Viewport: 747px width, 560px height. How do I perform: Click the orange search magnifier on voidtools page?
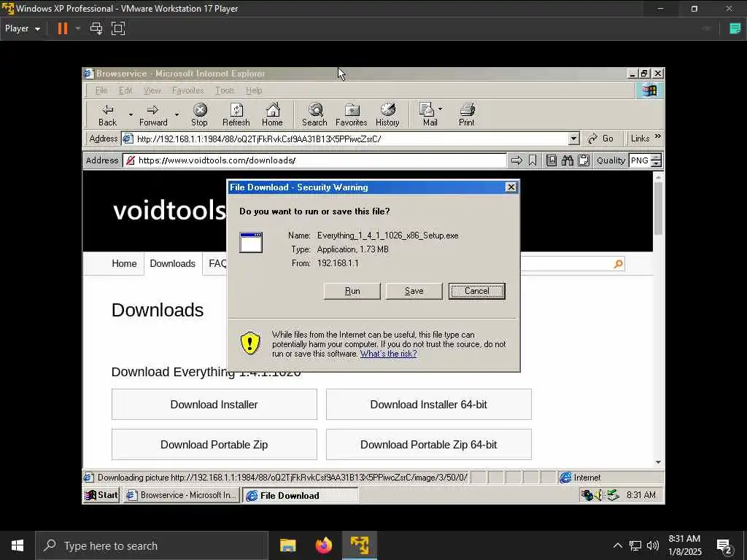click(x=618, y=264)
